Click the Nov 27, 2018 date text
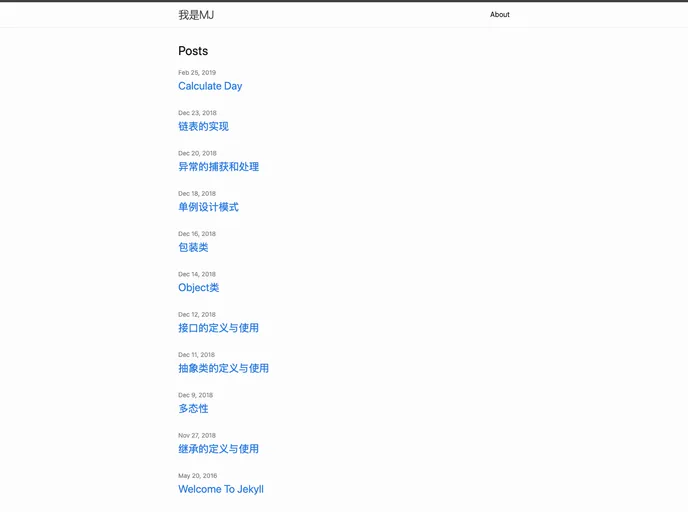 197,435
